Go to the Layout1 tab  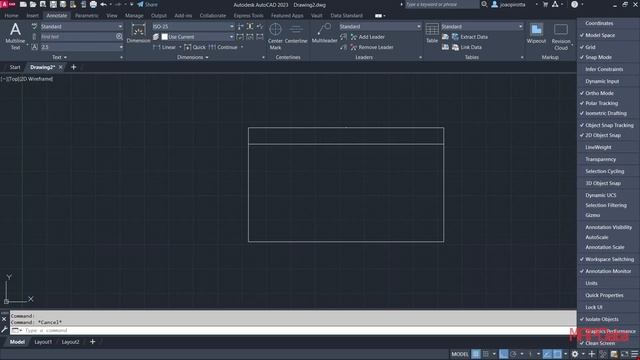[43, 342]
